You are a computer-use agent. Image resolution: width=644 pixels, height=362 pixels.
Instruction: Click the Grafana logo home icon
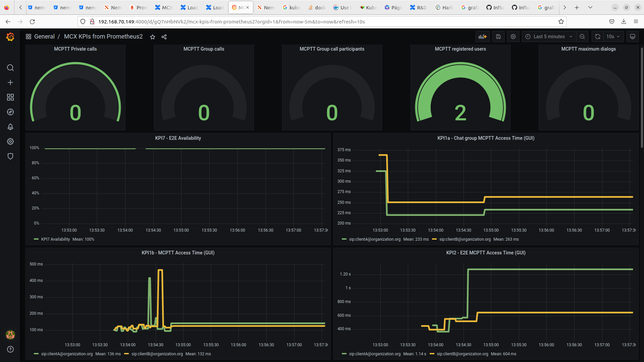[x=10, y=37]
